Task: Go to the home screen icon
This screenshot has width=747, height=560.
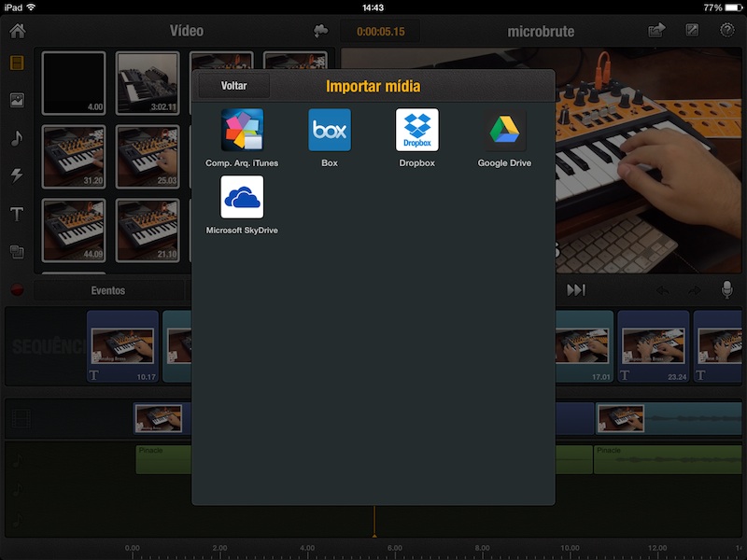Action: 18,31
